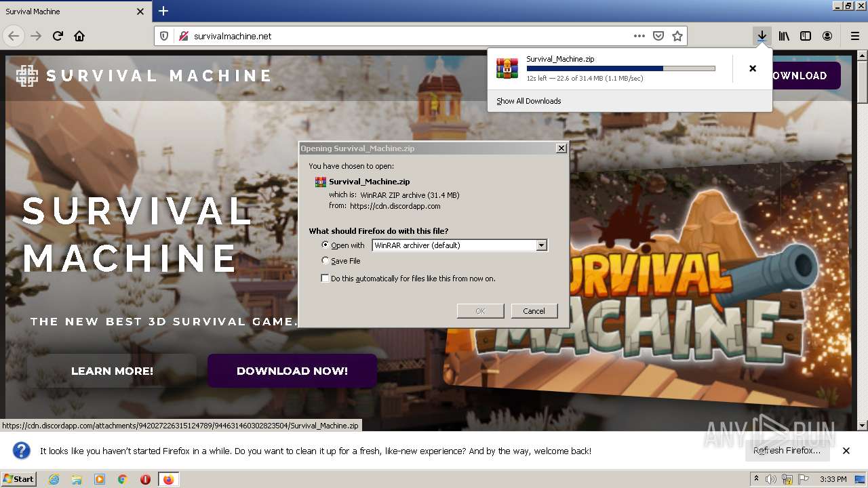Click Refresh Firefox… button
Screen dimensions: 868x488
(x=787, y=451)
